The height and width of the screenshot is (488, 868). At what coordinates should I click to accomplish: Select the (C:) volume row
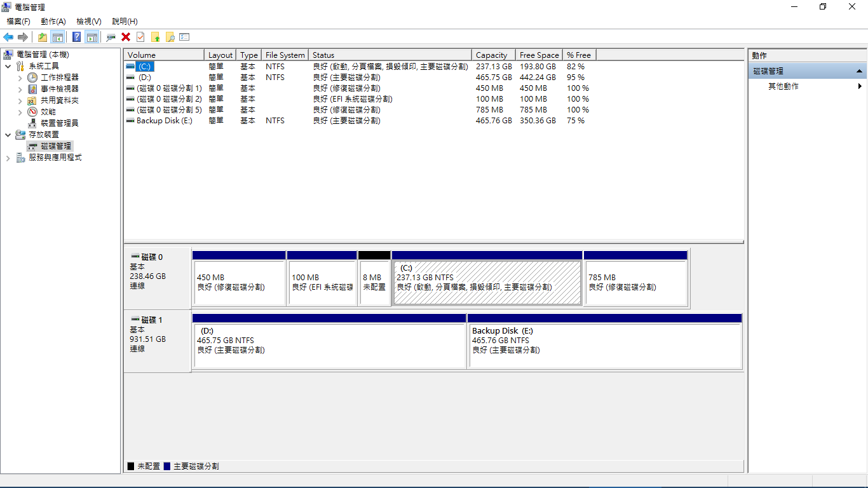tap(360, 66)
